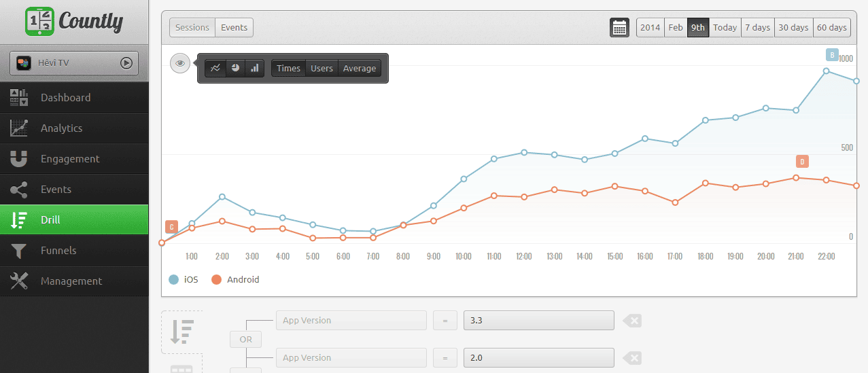Open equals operator dropdown for 2.0 row
Viewport: 868px width, 373px height.
pyautogui.click(x=445, y=357)
